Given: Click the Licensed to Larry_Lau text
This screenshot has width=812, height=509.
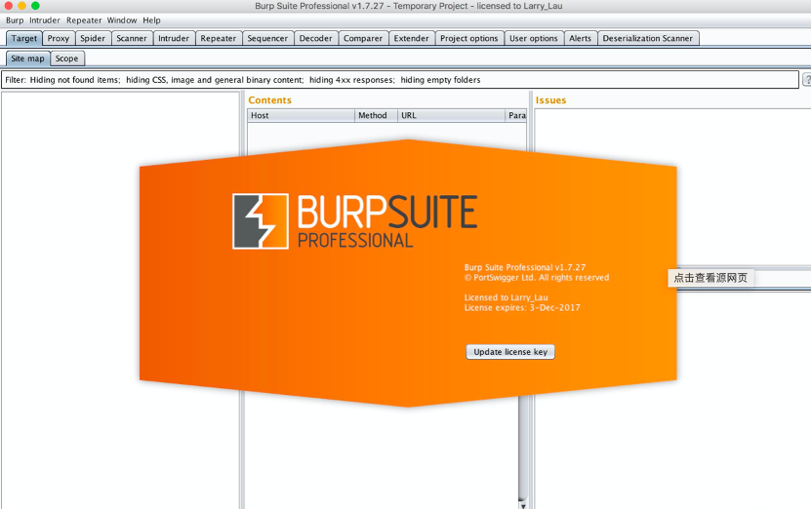Looking at the screenshot, I should (x=506, y=297).
